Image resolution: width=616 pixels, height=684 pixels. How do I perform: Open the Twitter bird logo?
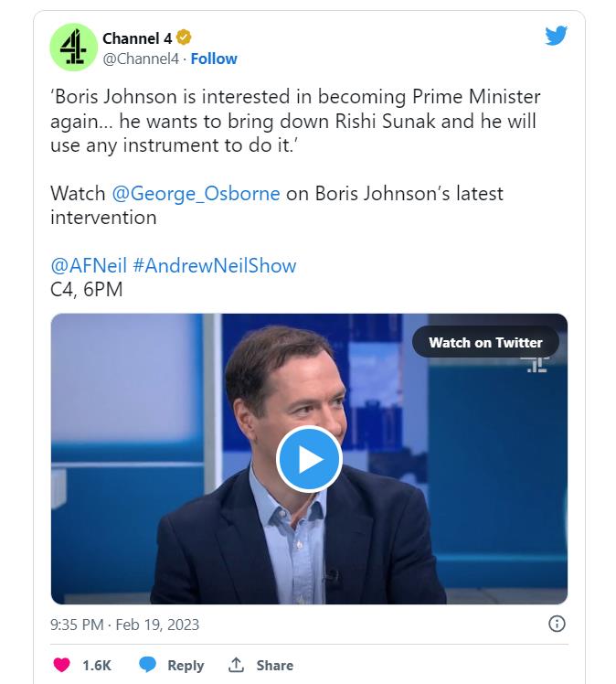click(557, 36)
